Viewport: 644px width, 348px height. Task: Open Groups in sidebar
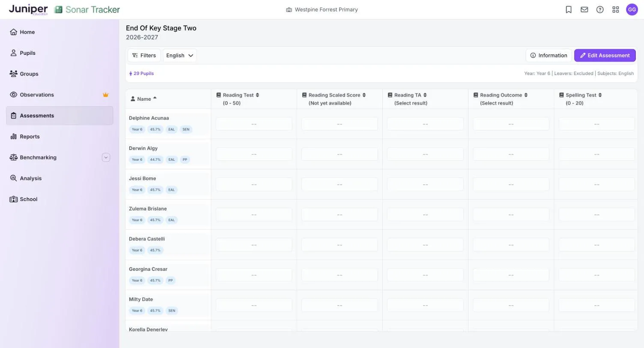pos(60,74)
